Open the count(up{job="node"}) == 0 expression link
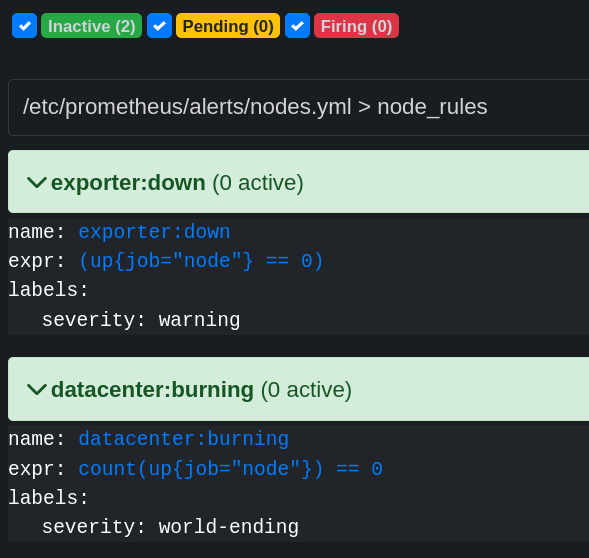Image resolution: width=589 pixels, height=558 pixels. 230,469
